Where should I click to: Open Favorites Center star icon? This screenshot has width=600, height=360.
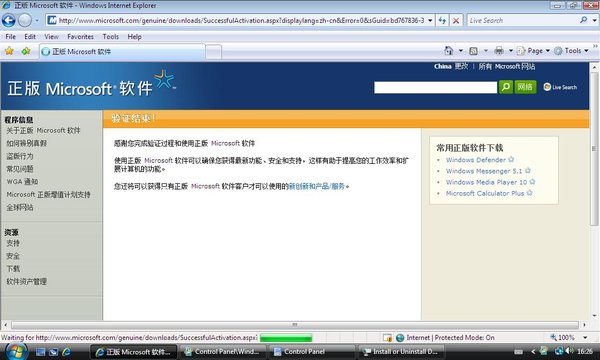point(9,51)
